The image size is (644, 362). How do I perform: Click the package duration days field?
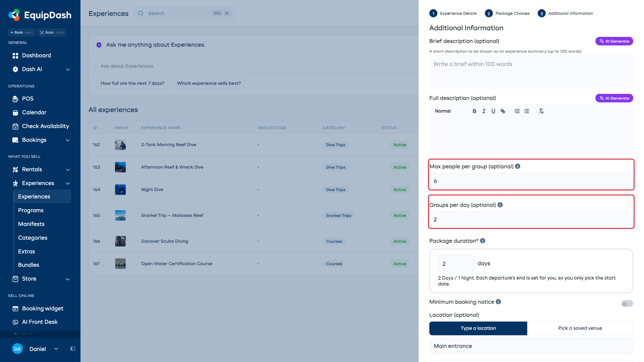coord(456,264)
